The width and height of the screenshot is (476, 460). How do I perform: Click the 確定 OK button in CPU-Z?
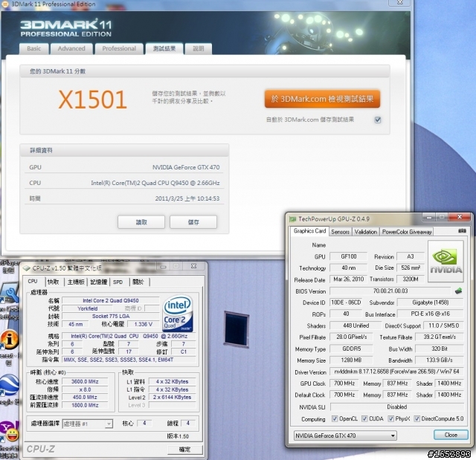(x=185, y=450)
